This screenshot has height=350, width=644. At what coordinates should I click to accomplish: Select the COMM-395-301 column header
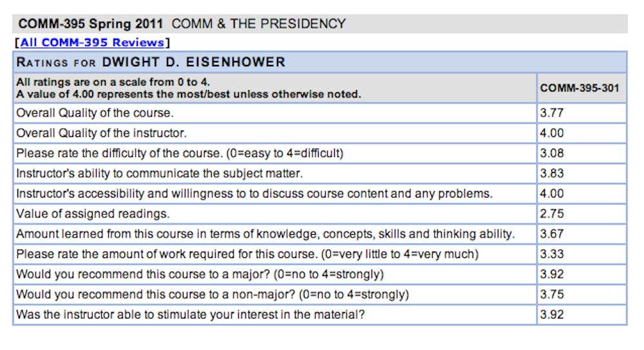[x=580, y=88]
